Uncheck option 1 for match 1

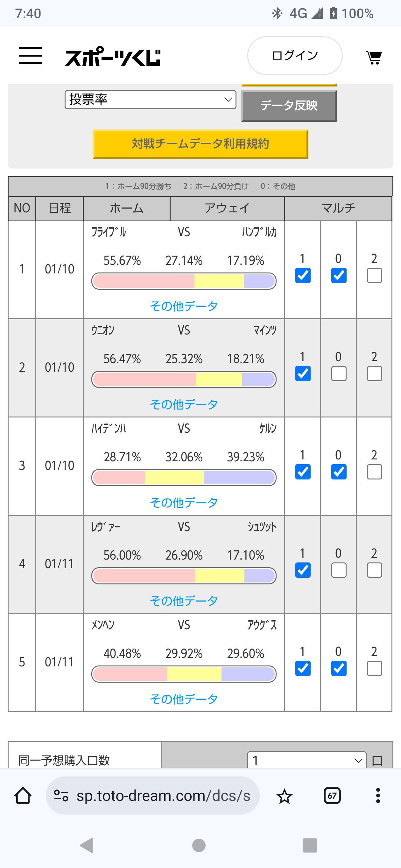(x=303, y=275)
